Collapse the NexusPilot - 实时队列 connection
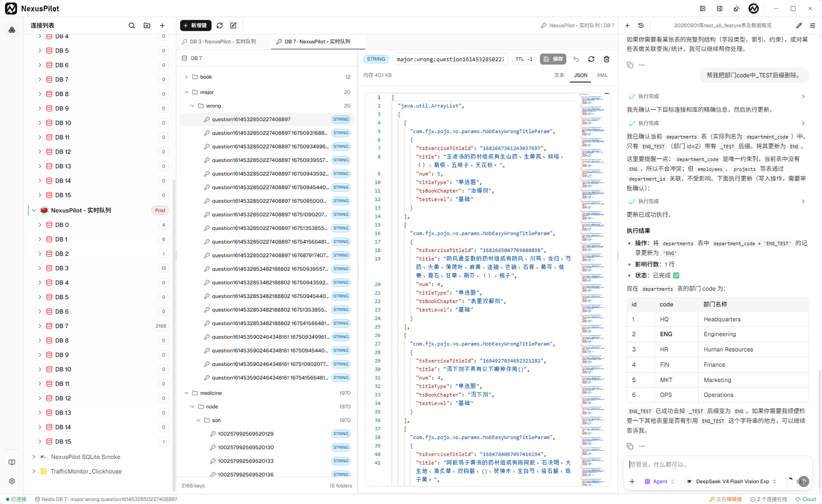The image size is (822, 504). coord(34,210)
